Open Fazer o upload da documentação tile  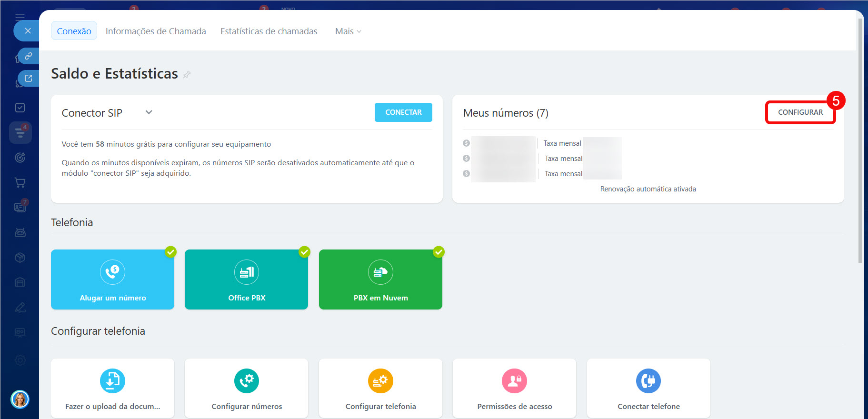pos(112,388)
